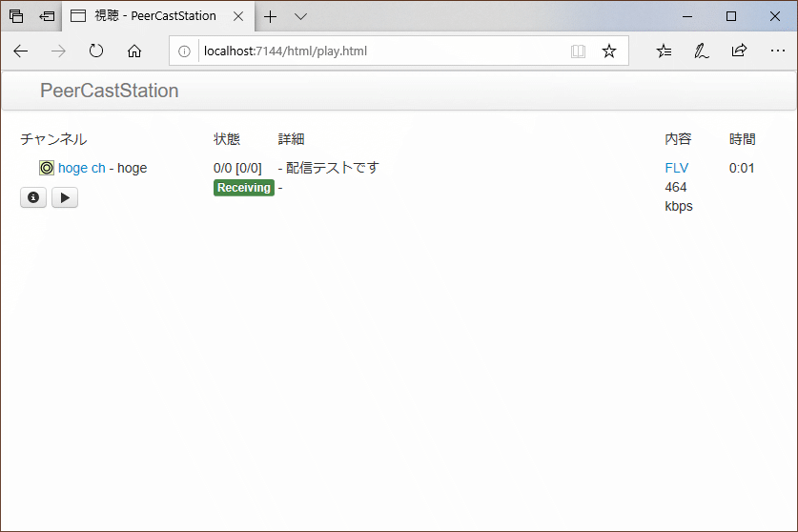Click the 内容 column header
This screenshot has height=532, width=798.
(x=678, y=139)
